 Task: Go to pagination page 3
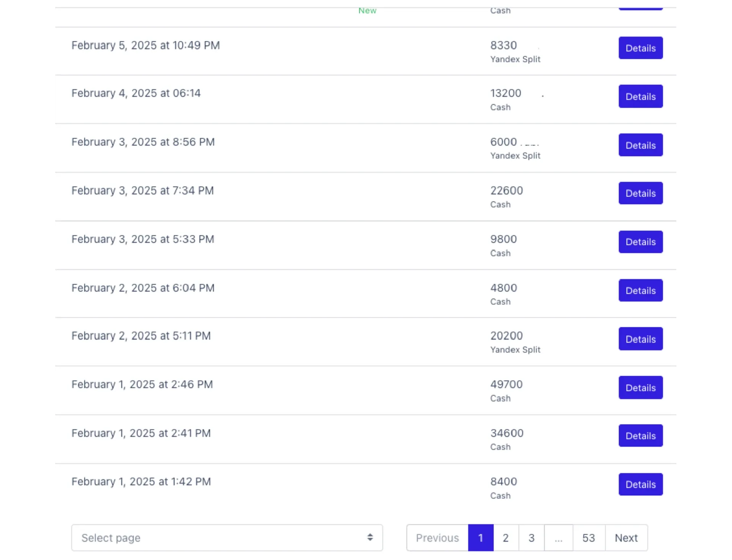point(531,538)
